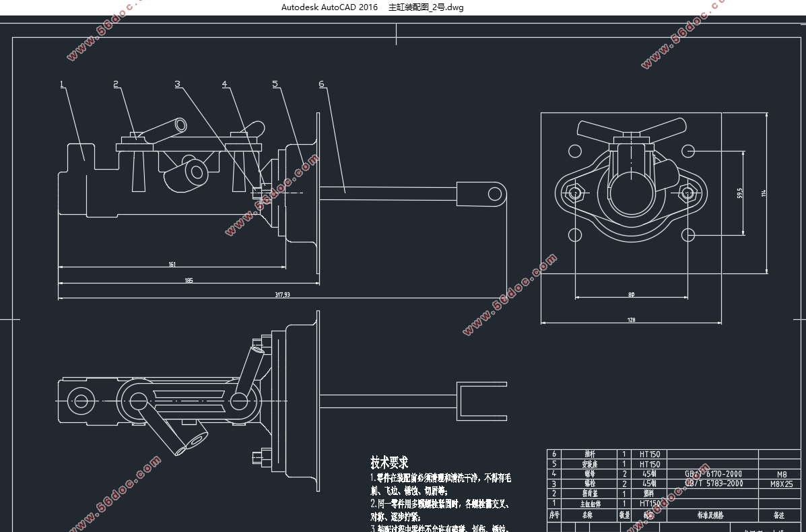Select part callout number 3 in front view

(x=178, y=84)
